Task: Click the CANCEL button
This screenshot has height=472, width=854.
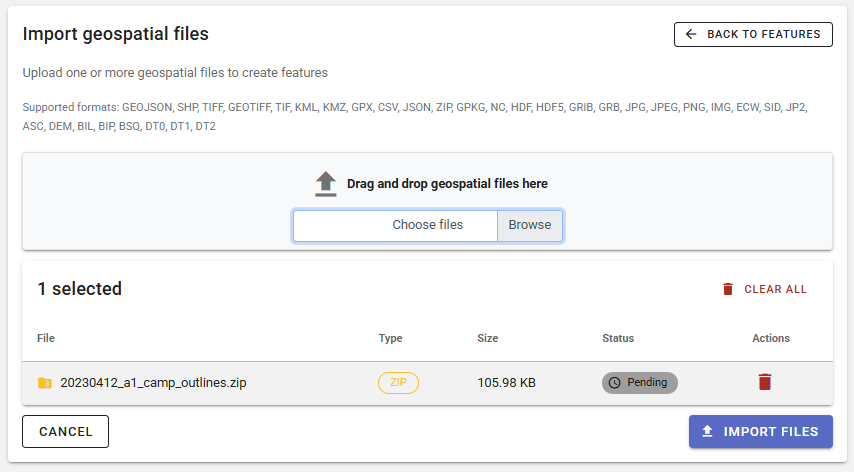Action: pyautogui.click(x=65, y=432)
